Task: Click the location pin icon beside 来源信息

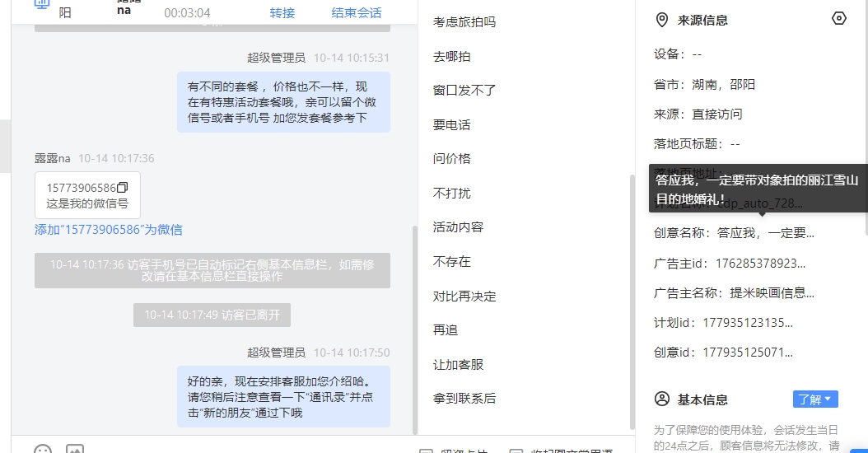Action: pyautogui.click(x=661, y=20)
